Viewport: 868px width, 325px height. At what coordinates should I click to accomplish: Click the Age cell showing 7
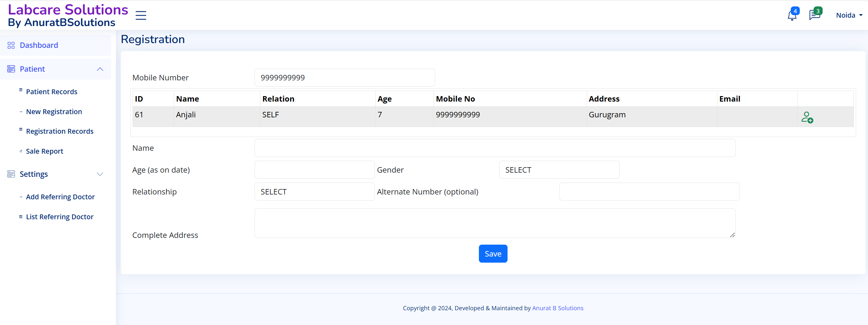pyautogui.click(x=404, y=117)
